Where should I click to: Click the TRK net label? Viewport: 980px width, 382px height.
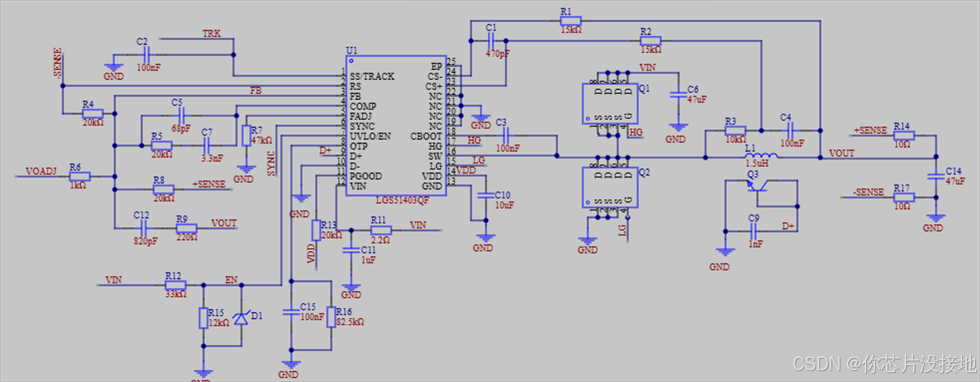pos(212,33)
